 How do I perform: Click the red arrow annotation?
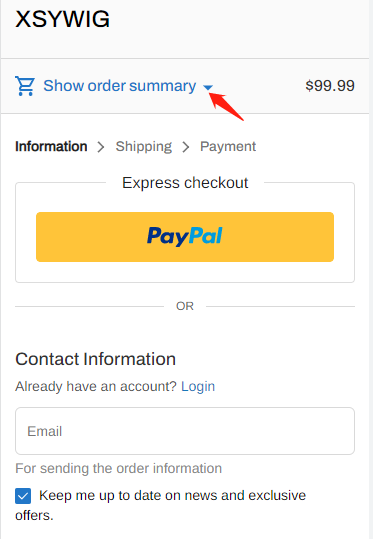[x=226, y=107]
